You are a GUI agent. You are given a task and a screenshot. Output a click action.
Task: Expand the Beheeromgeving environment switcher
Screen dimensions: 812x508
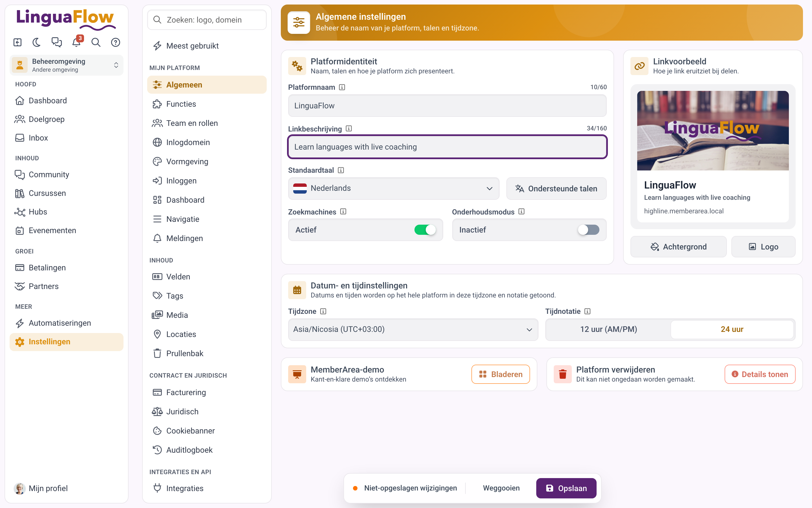click(67, 65)
